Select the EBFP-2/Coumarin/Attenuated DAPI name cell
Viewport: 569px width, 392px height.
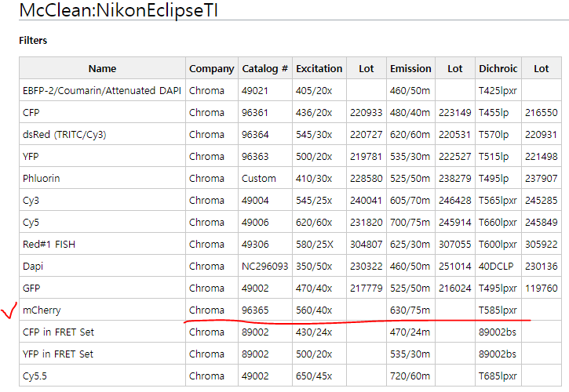pyautogui.click(x=102, y=90)
